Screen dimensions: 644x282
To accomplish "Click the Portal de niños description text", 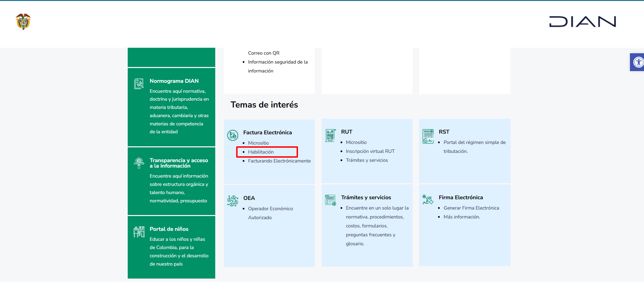I will pos(179,252).
